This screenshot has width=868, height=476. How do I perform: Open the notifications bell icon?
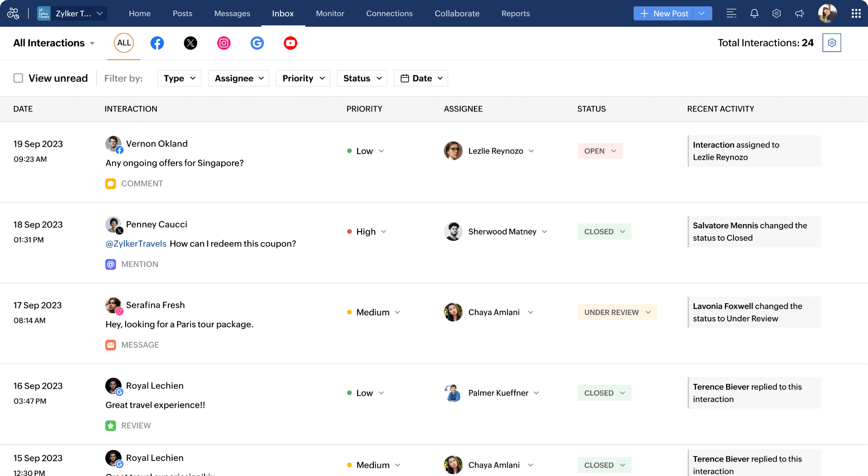(x=754, y=13)
